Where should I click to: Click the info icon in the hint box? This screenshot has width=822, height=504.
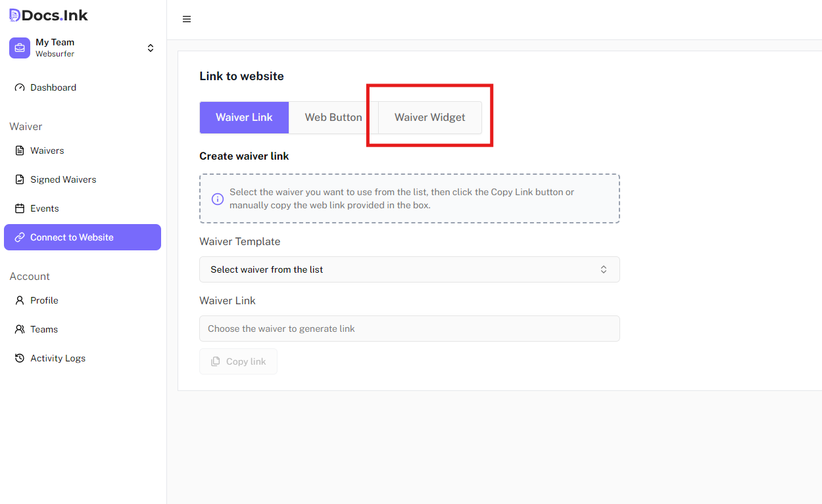[217, 198]
